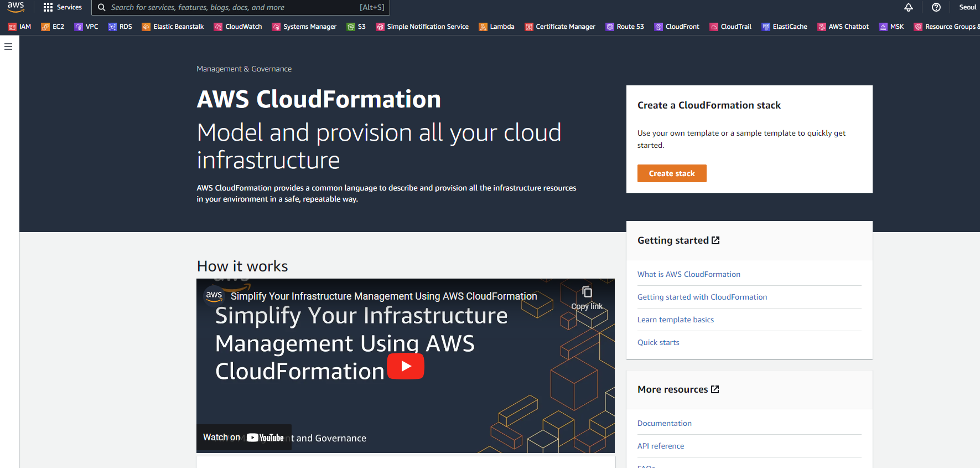Open the Resource Groups shortcut

[x=946, y=27]
